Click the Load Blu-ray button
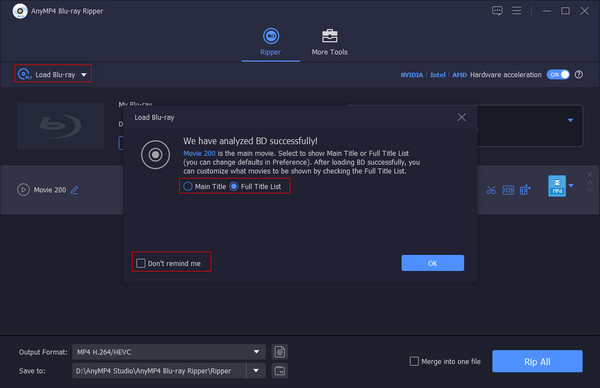This screenshot has width=600, height=388. (x=53, y=74)
